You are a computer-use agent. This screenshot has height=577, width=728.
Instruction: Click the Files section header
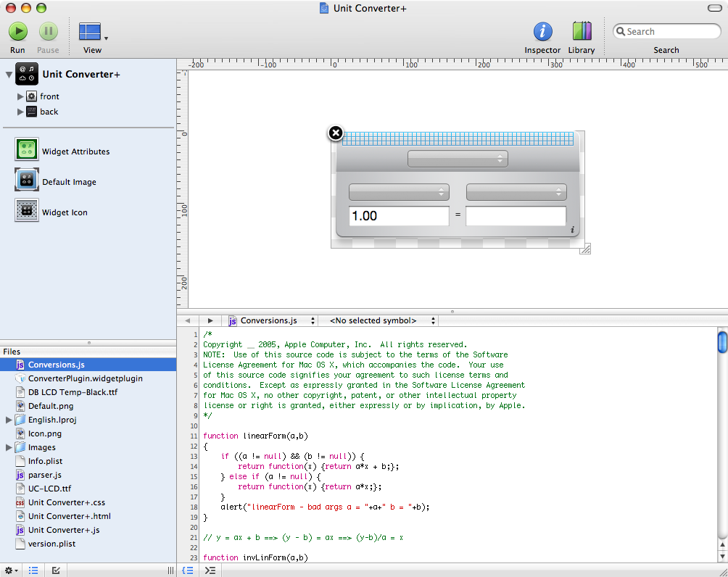88,352
